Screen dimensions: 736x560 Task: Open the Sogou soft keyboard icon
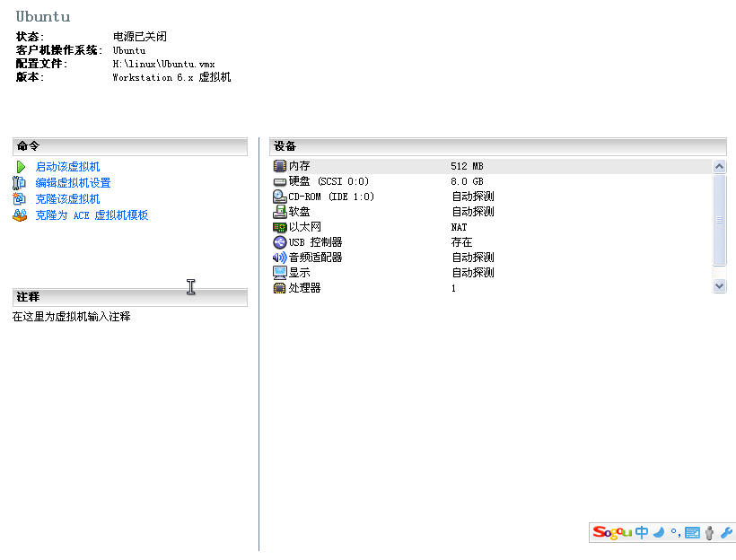coord(692,533)
